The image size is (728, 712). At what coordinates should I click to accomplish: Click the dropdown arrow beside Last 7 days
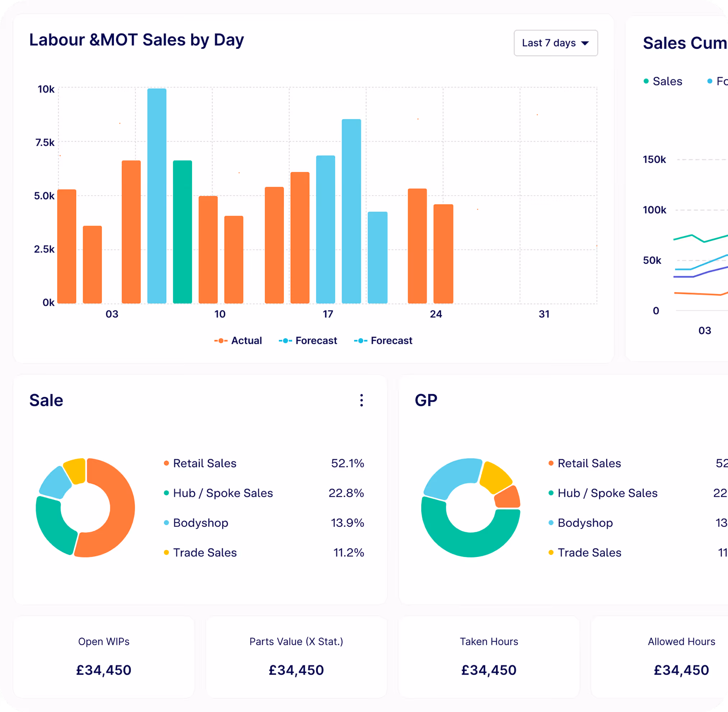pyautogui.click(x=585, y=43)
